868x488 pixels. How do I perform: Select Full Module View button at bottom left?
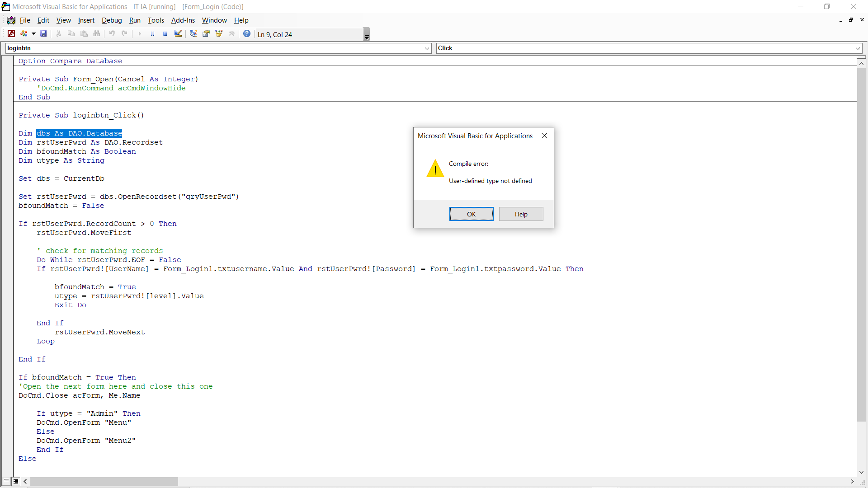16,481
